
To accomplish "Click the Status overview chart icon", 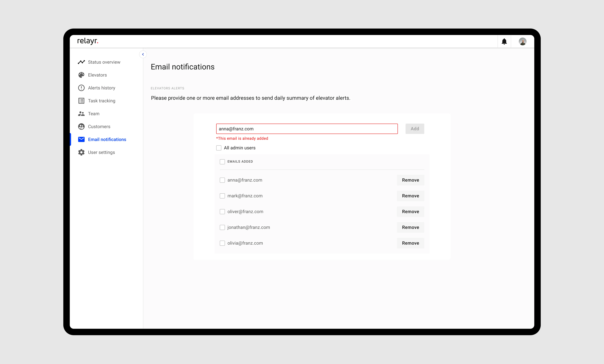I will point(81,62).
